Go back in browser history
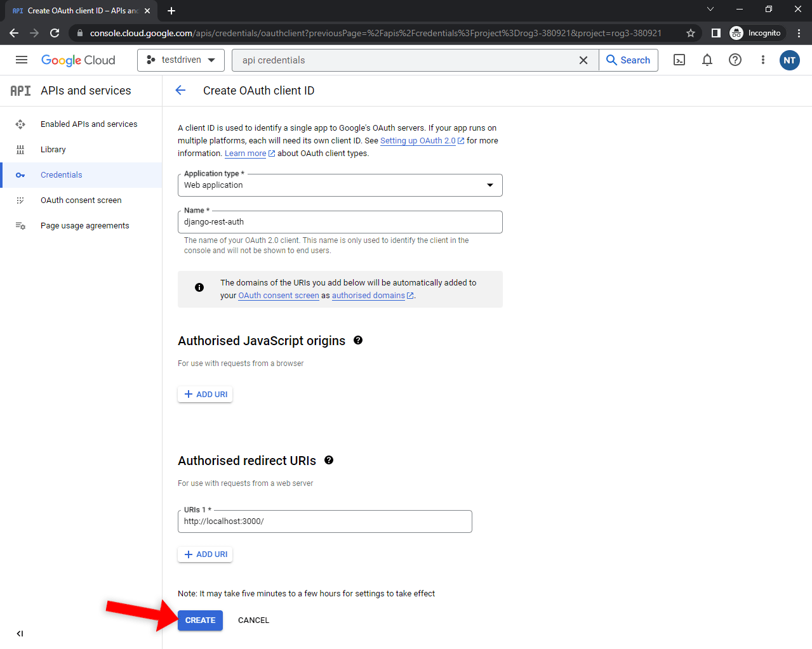The width and height of the screenshot is (812, 649). pos(14,33)
